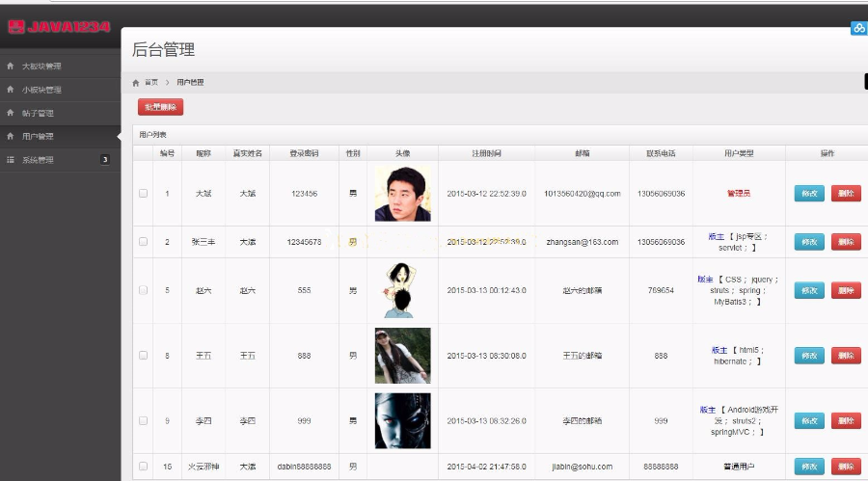Click 修改 button for 张三丰
The image size is (868, 481).
tap(809, 242)
